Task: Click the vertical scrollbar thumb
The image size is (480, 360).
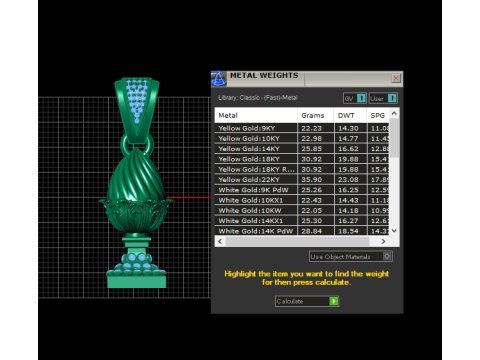Action: coord(394,138)
